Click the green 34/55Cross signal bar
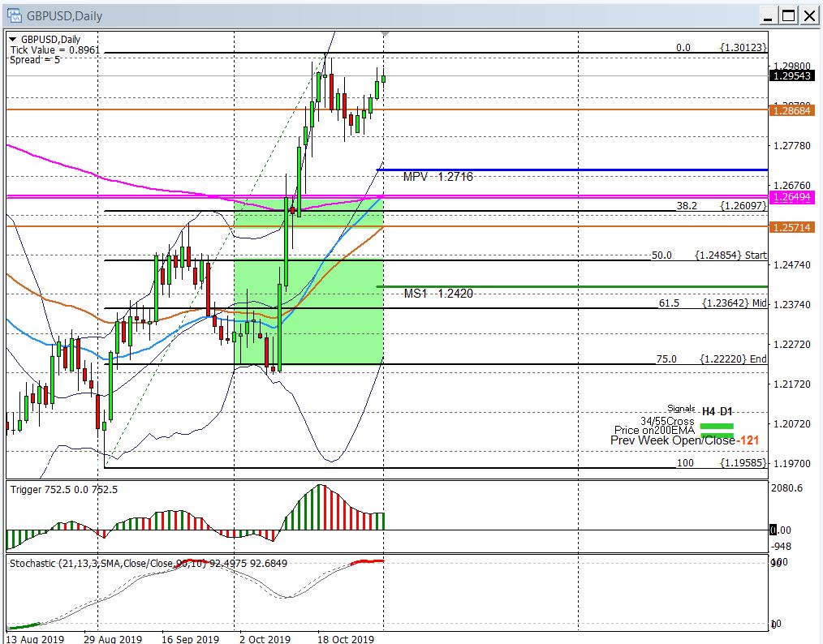 click(716, 425)
